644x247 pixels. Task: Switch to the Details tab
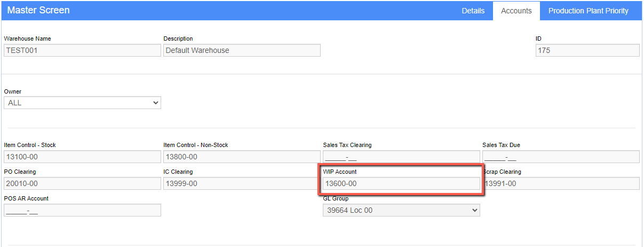click(473, 11)
